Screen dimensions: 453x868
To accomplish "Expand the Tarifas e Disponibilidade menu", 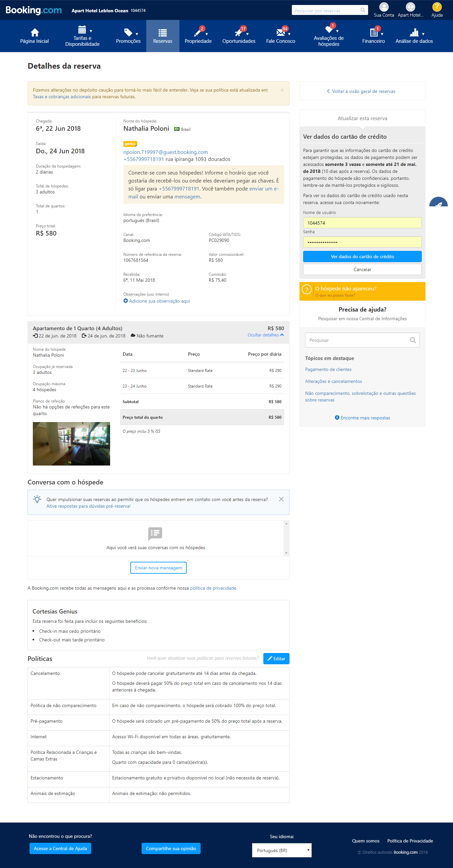I will pos(82,36).
